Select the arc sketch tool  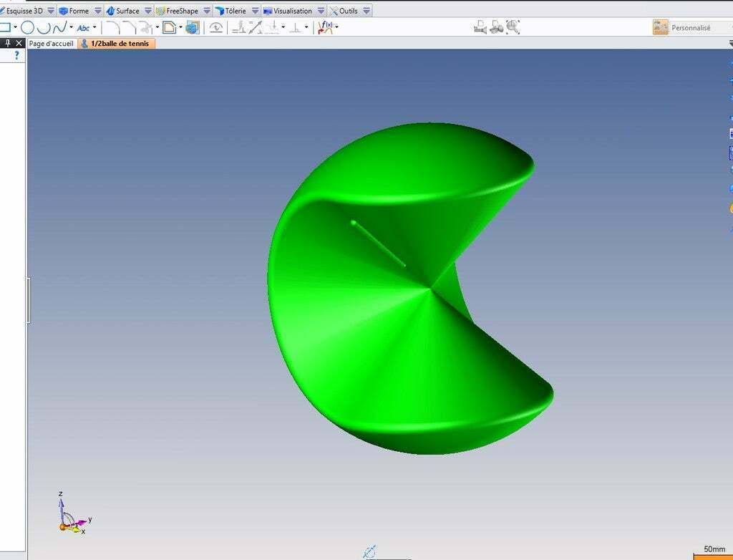[x=44, y=28]
